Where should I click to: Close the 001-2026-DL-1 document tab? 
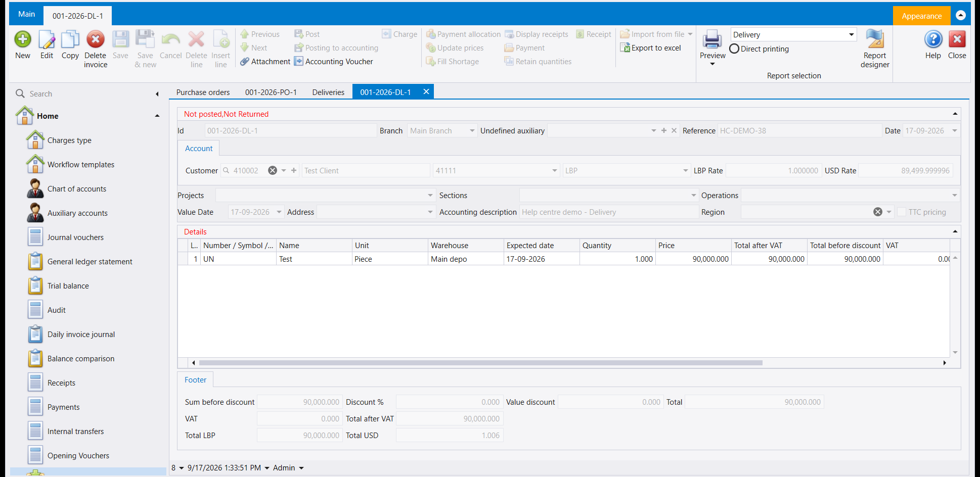(x=426, y=91)
